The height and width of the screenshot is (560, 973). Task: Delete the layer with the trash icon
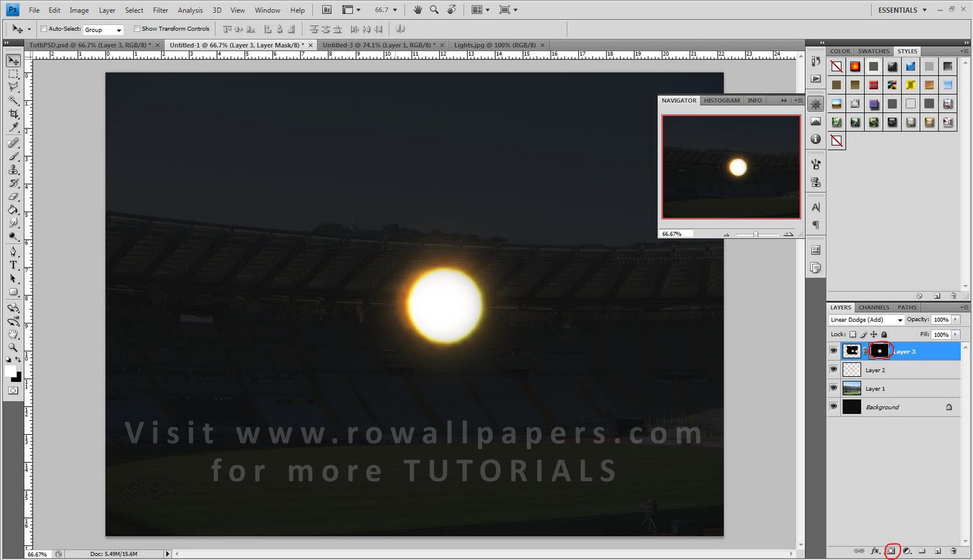coord(953,551)
